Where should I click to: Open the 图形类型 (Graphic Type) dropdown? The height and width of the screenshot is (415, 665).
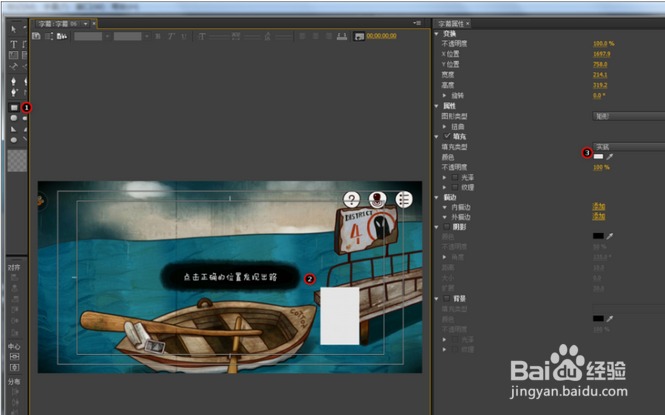[629, 116]
